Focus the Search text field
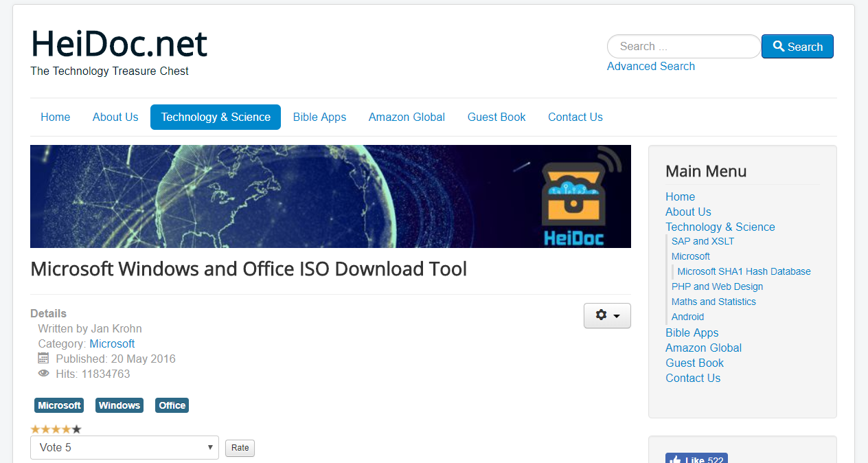868x463 pixels. (684, 47)
